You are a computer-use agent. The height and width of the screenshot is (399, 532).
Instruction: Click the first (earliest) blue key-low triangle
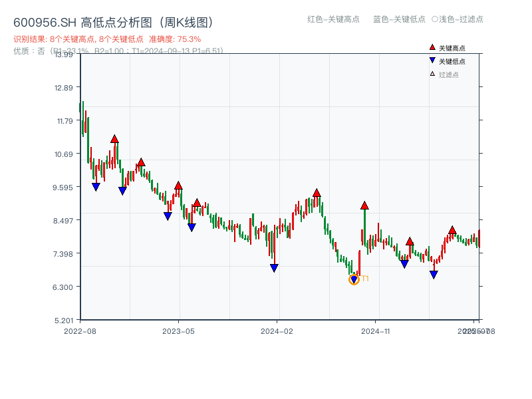click(x=96, y=187)
